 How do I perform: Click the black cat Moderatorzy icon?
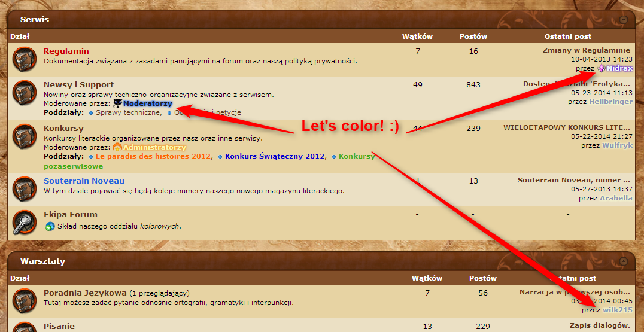(x=117, y=104)
